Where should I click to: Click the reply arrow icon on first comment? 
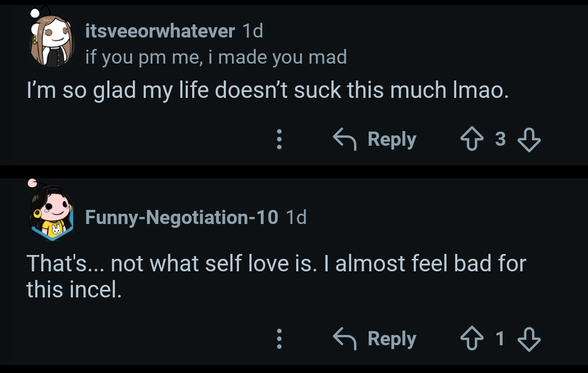pos(345,140)
